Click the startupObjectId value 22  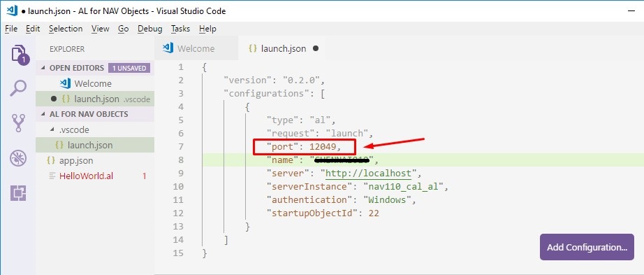[x=374, y=213]
